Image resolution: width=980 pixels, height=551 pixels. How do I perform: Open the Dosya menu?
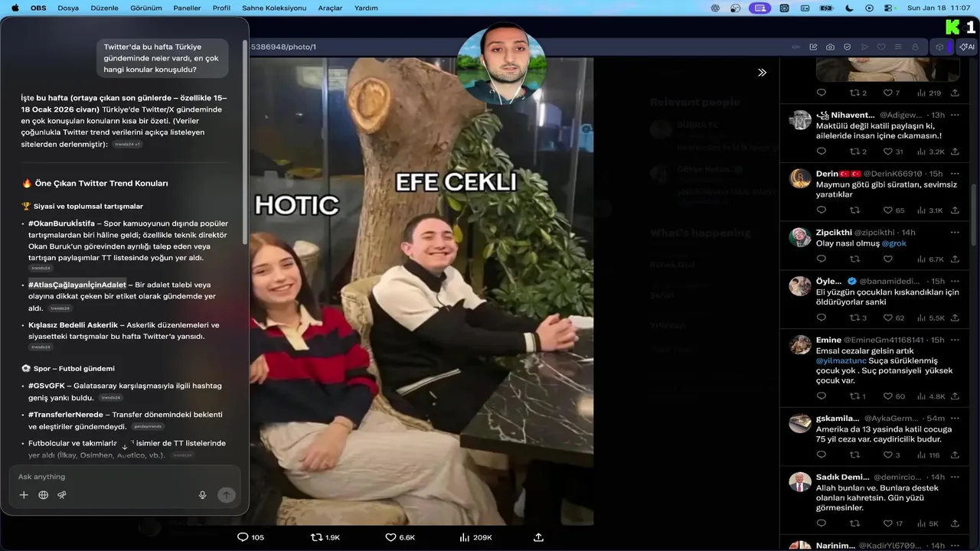68,8
